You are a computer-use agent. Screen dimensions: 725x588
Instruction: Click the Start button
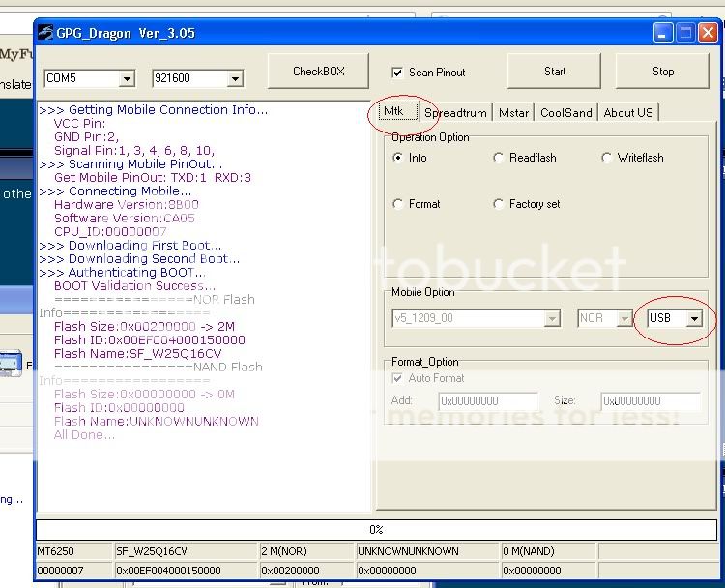(555, 72)
